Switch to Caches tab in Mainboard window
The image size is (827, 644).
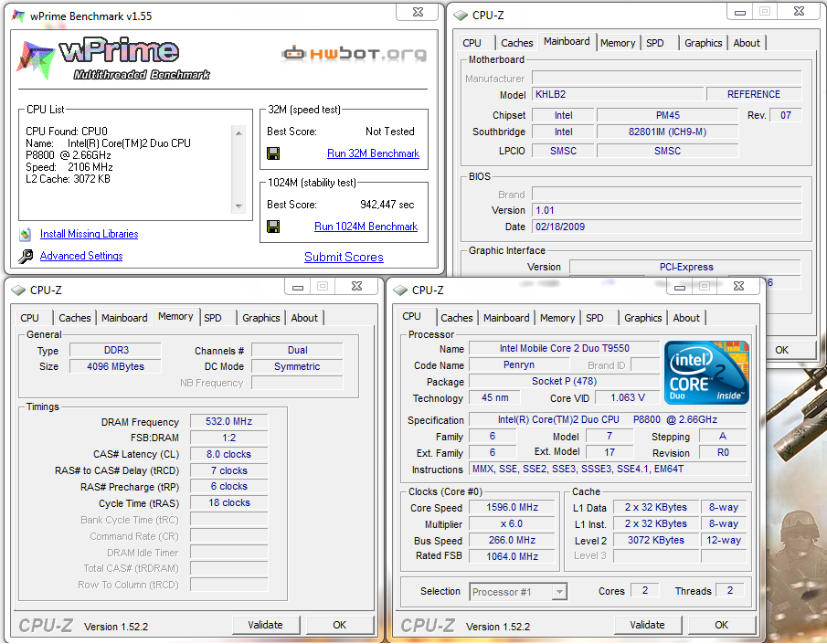[x=517, y=43]
